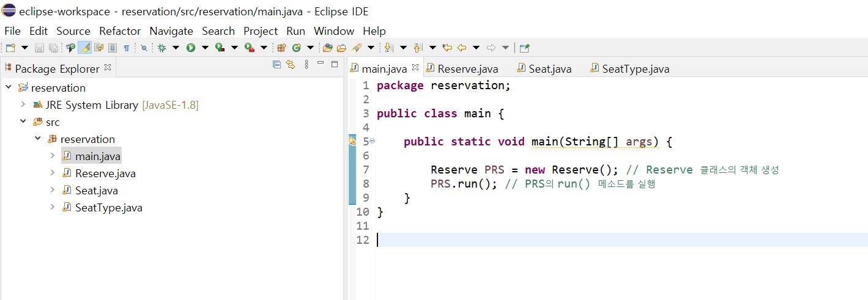
Task: Toggle Block Selection Mode icon
Action: coord(113,48)
